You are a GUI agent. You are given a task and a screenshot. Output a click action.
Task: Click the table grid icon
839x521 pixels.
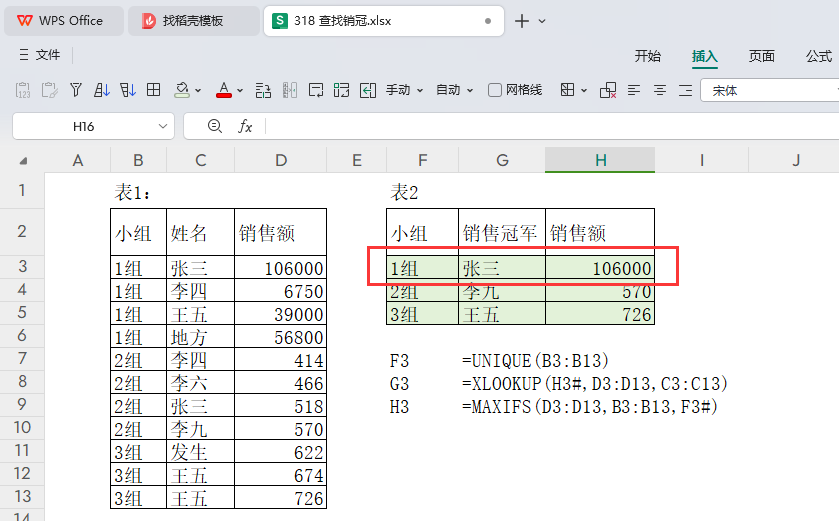[x=154, y=90]
